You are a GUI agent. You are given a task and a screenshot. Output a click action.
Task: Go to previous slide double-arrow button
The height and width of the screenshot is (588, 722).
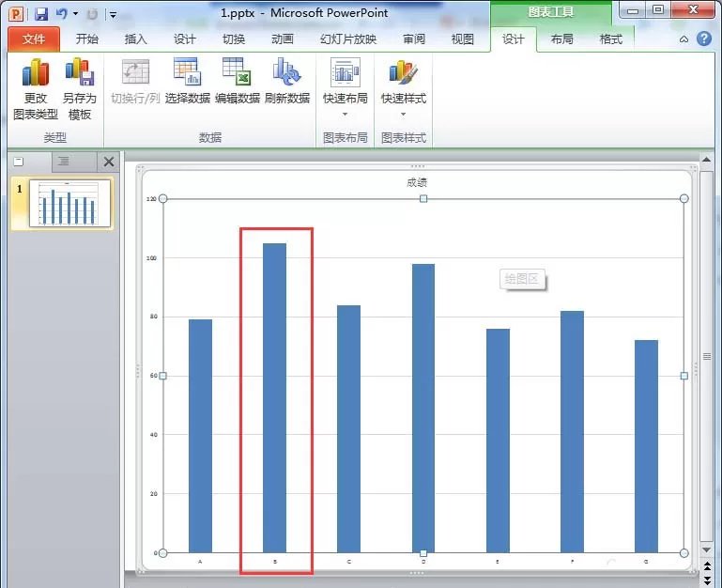coord(707,566)
